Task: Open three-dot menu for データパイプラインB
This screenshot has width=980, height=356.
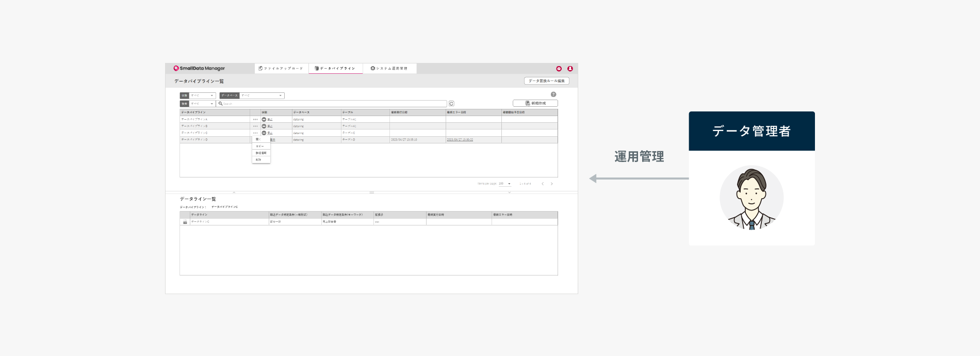Action: point(255,126)
